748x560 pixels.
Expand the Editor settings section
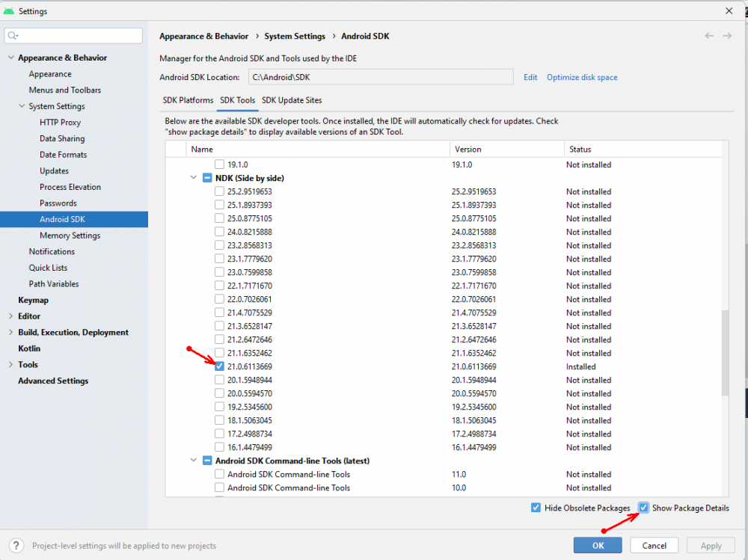click(x=11, y=316)
